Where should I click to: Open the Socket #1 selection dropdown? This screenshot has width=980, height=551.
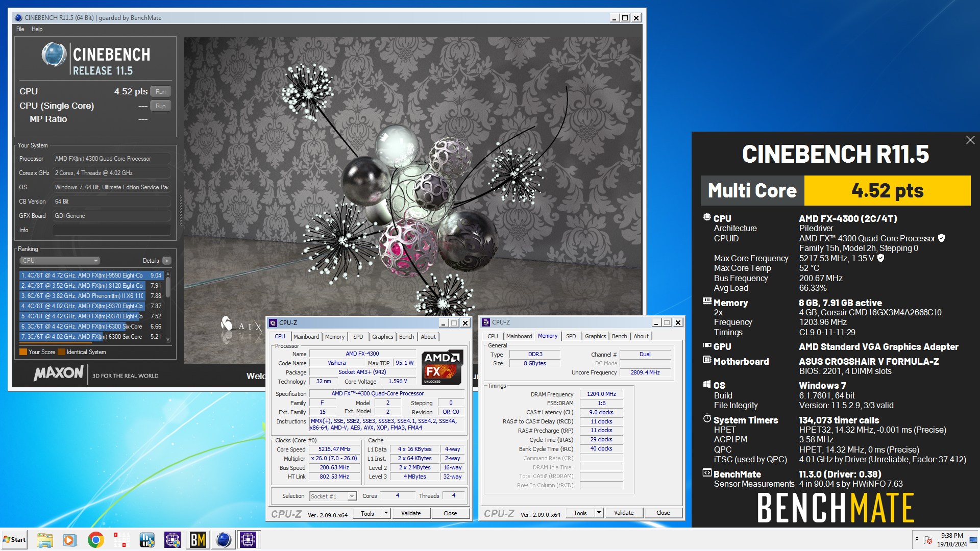point(333,496)
